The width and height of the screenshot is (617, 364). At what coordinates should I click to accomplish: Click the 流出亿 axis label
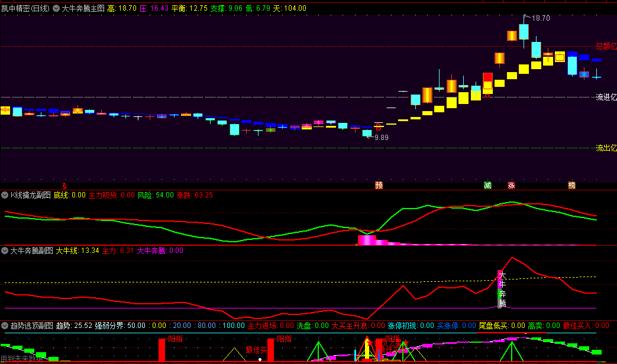coord(606,148)
